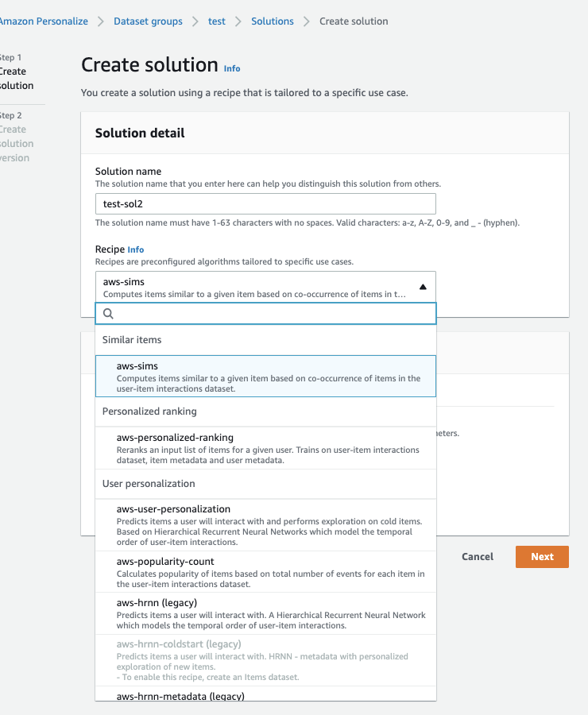The height and width of the screenshot is (715, 588).
Task: Choose aws-personalized-ranking recipe
Action: click(x=265, y=448)
